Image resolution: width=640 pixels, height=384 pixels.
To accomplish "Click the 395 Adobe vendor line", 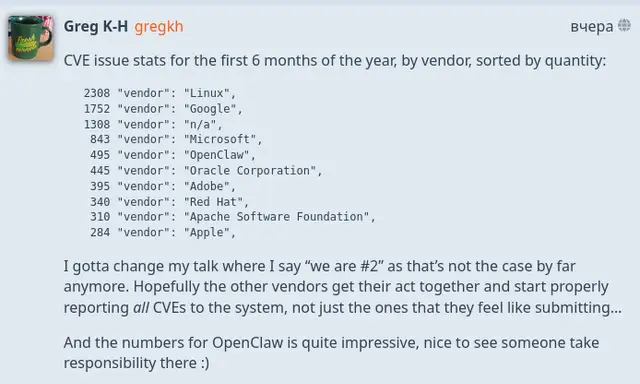I will [x=163, y=186].
